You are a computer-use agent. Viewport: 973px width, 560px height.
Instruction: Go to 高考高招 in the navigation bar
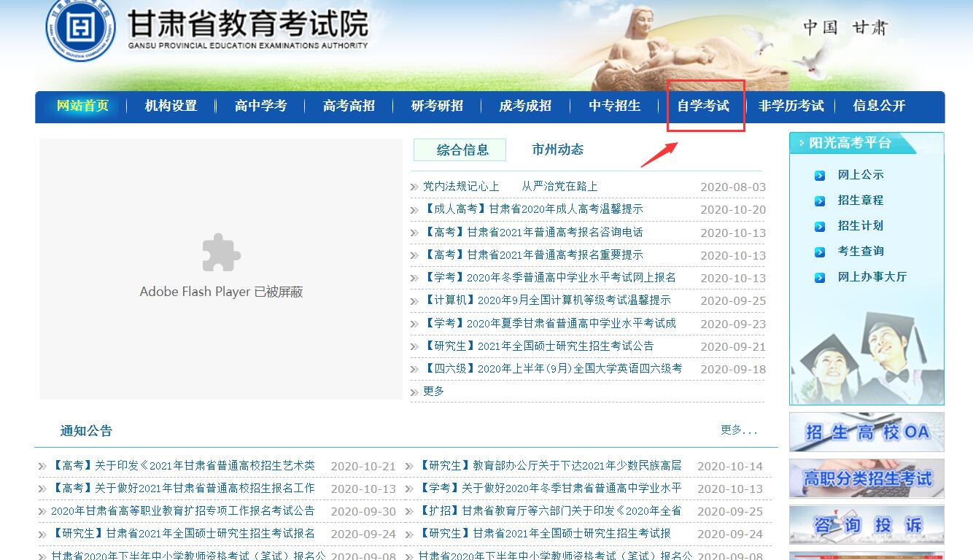[x=349, y=106]
